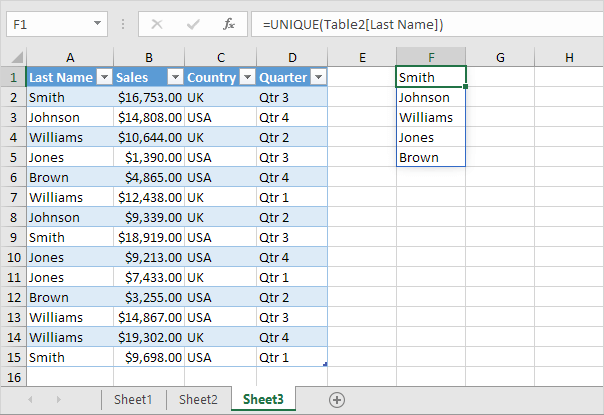
Task: Click the Select All corner triangle
Action: [x=13, y=58]
